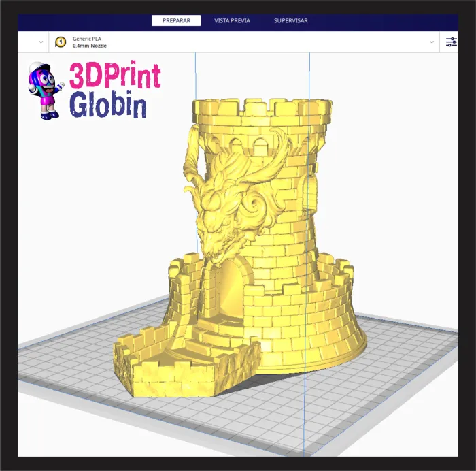Go to the SUPERVISAR tab
This screenshot has width=476, height=471.
click(x=291, y=20)
